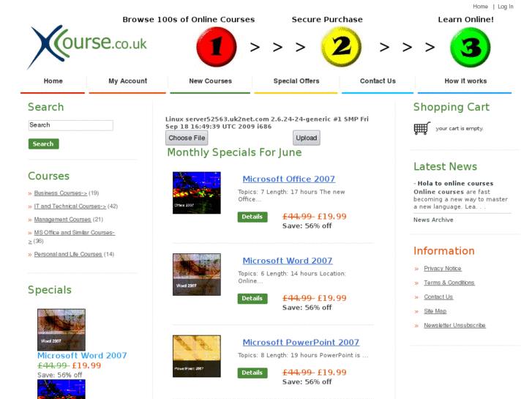
Task: Open the How it works tab
Action: click(x=465, y=81)
